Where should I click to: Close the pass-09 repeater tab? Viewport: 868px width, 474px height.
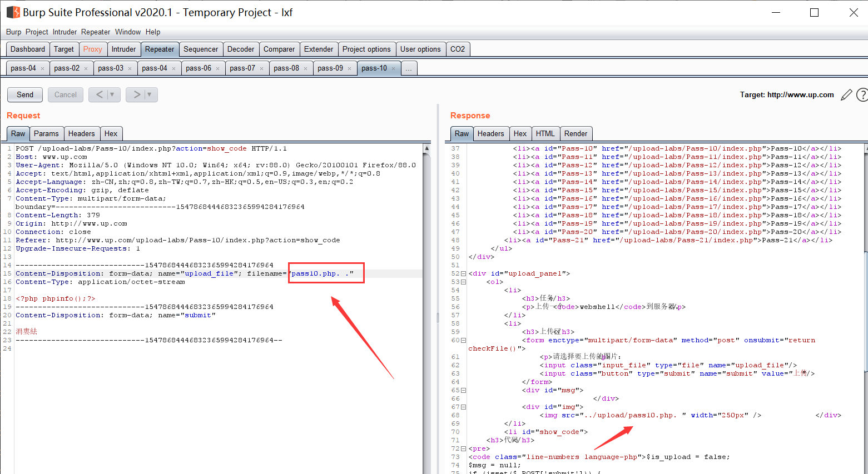pos(349,69)
